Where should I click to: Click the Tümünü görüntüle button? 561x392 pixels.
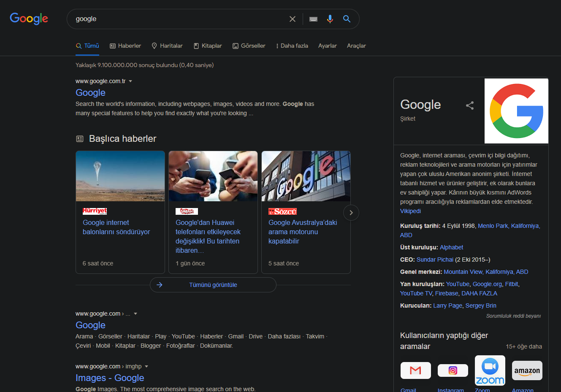pyautogui.click(x=213, y=285)
